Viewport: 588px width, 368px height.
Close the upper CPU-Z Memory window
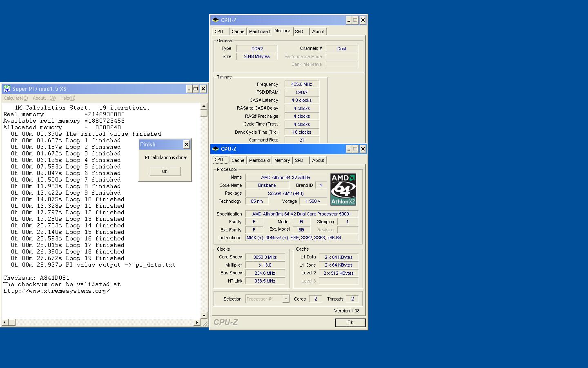click(x=363, y=20)
